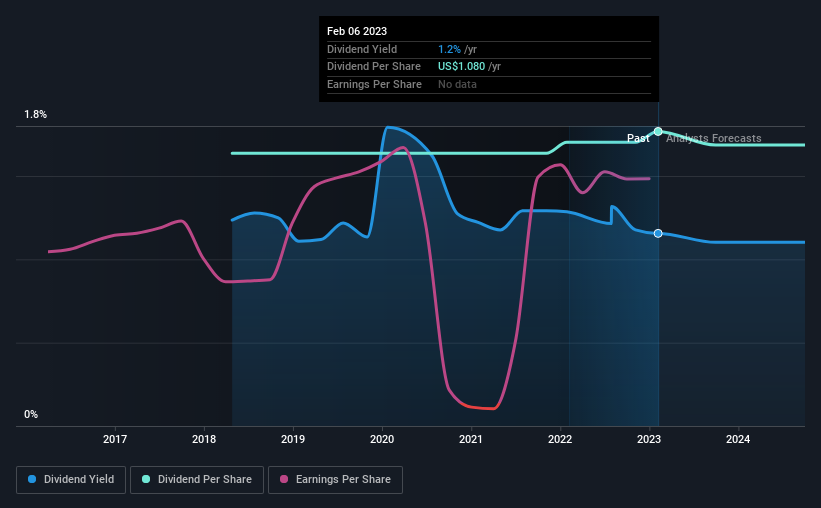Image resolution: width=821 pixels, height=508 pixels.
Task: Click the Feb 06 2023 tooltip date
Action: click(357, 31)
